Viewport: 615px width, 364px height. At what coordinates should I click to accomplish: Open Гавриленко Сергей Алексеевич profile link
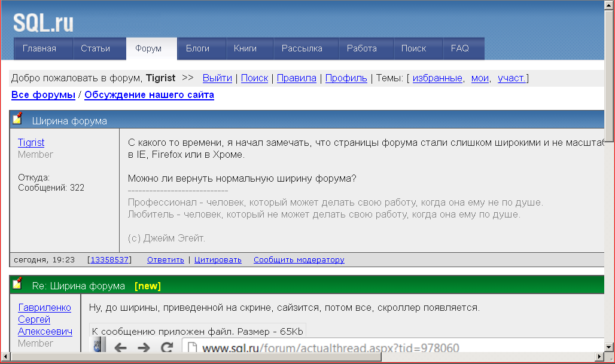(45, 319)
